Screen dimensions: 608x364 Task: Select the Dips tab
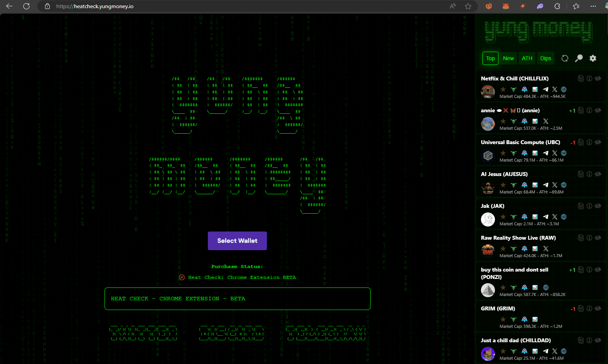(545, 58)
